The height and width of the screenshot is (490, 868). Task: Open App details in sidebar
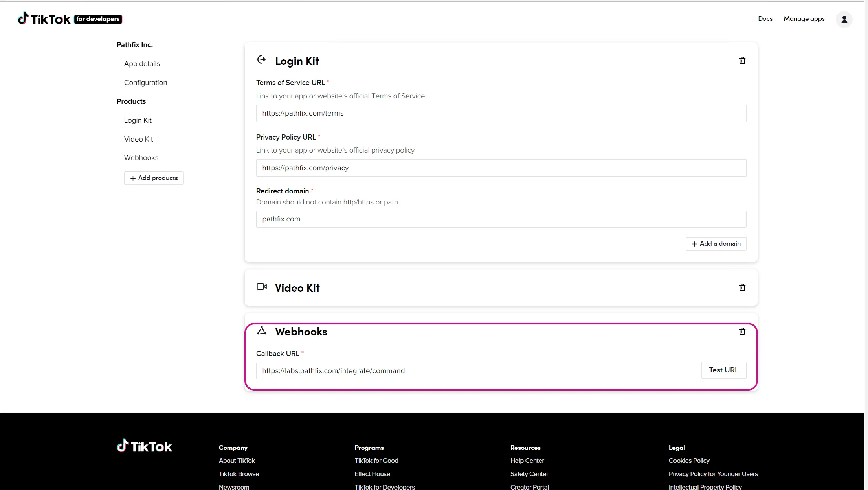pyautogui.click(x=142, y=64)
